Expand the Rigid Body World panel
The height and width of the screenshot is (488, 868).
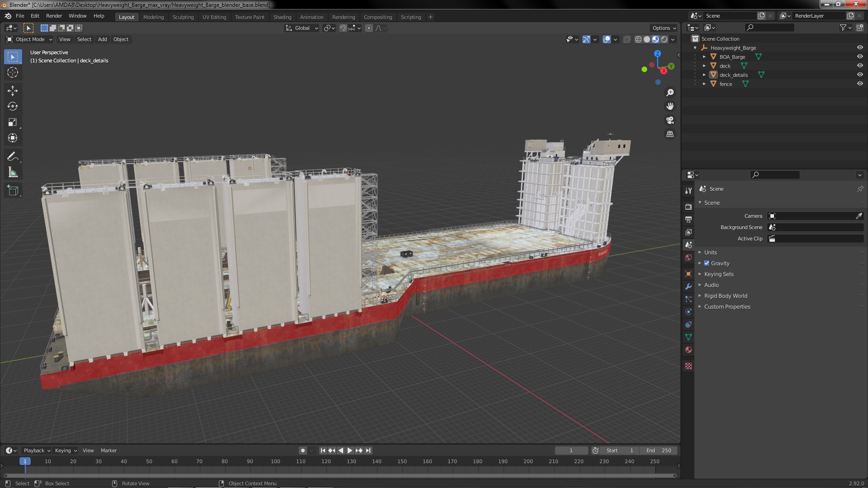(x=725, y=296)
